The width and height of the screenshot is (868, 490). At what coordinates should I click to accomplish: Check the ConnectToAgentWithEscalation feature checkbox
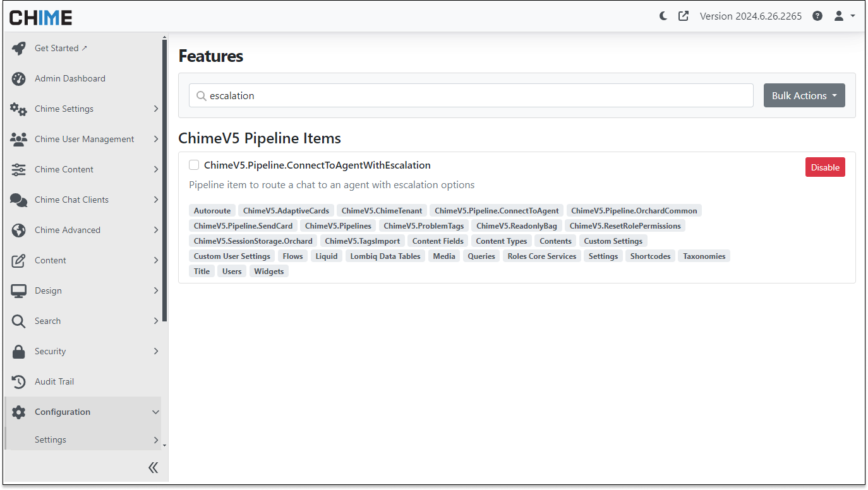(x=194, y=165)
